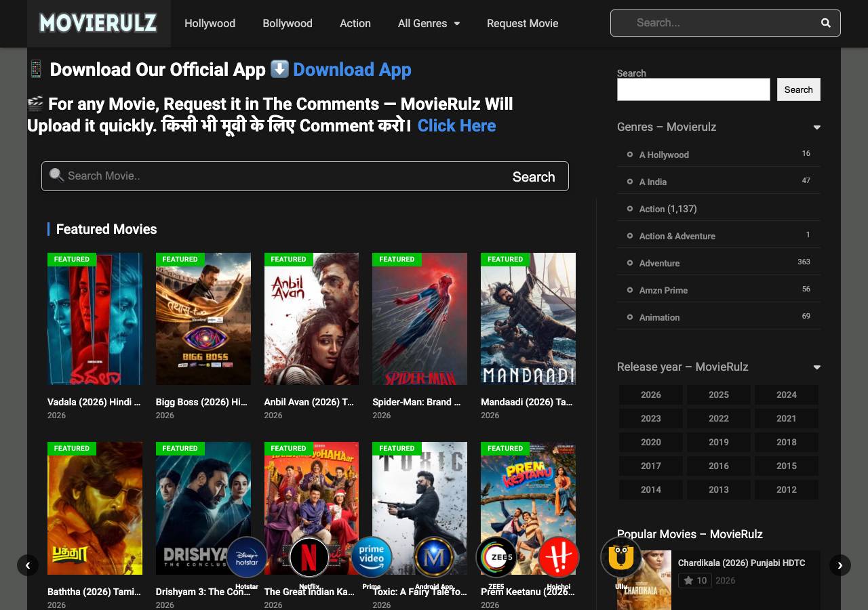868x610 pixels.
Task: Select the Amzn Prime genre
Action: [x=663, y=290]
